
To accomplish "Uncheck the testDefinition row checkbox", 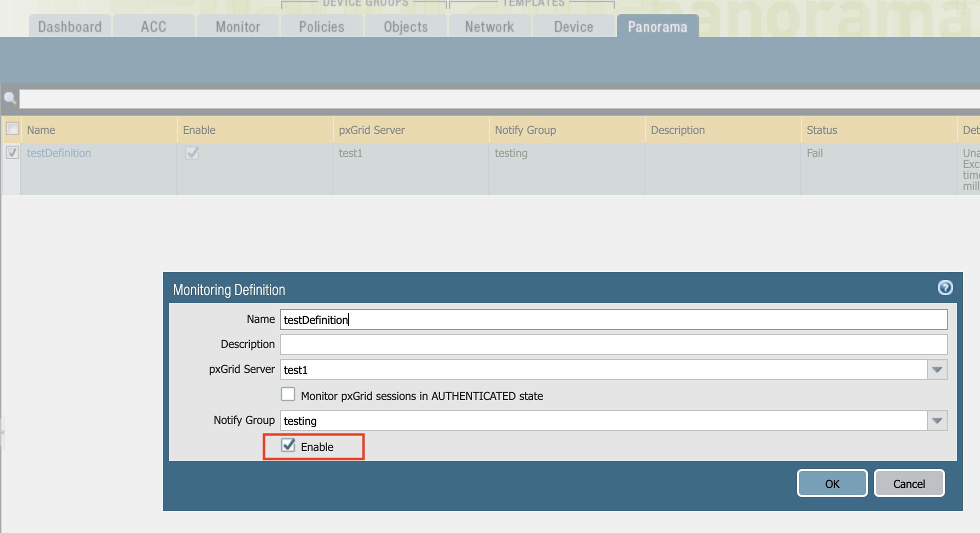I will click(x=12, y=152).
